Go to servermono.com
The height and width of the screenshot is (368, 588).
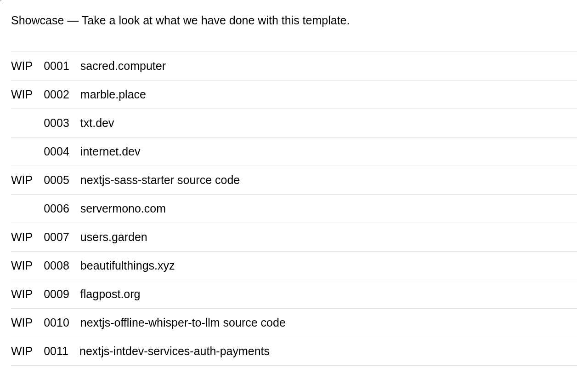[123, 209]
